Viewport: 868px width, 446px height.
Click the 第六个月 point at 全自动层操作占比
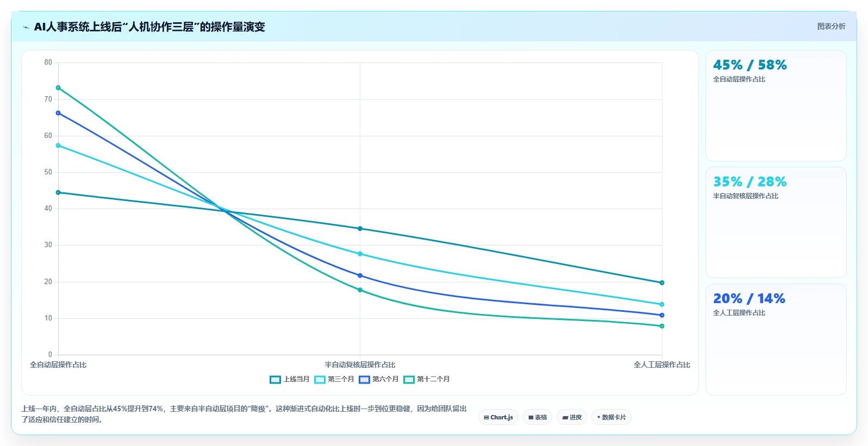(58, 114)
